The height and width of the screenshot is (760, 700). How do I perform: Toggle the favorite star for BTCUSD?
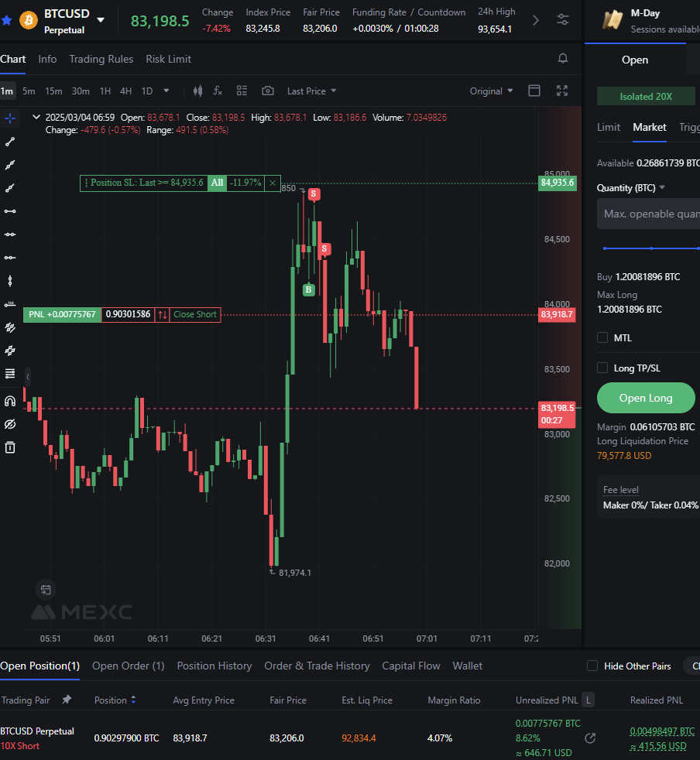(x=6, y=20)
